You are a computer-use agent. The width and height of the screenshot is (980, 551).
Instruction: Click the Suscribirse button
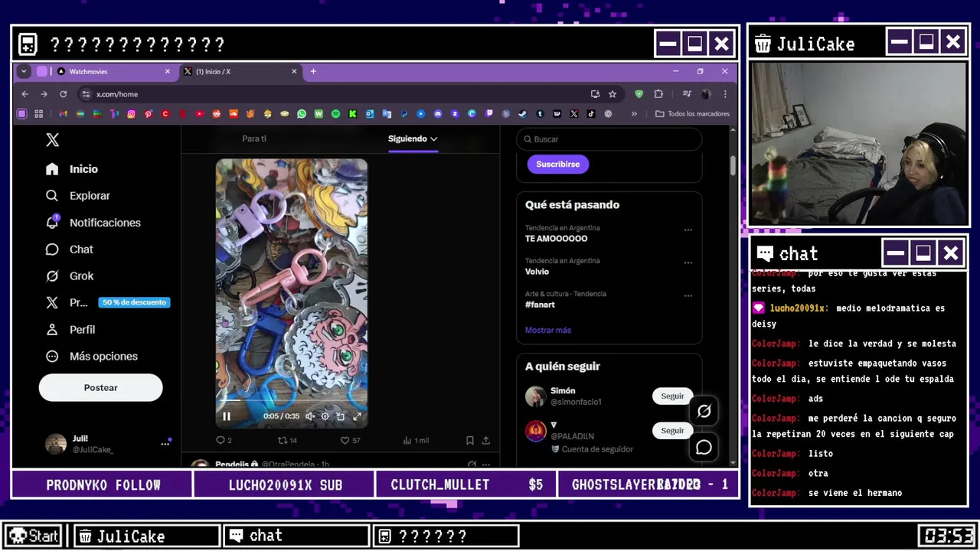tap(558, 164)
